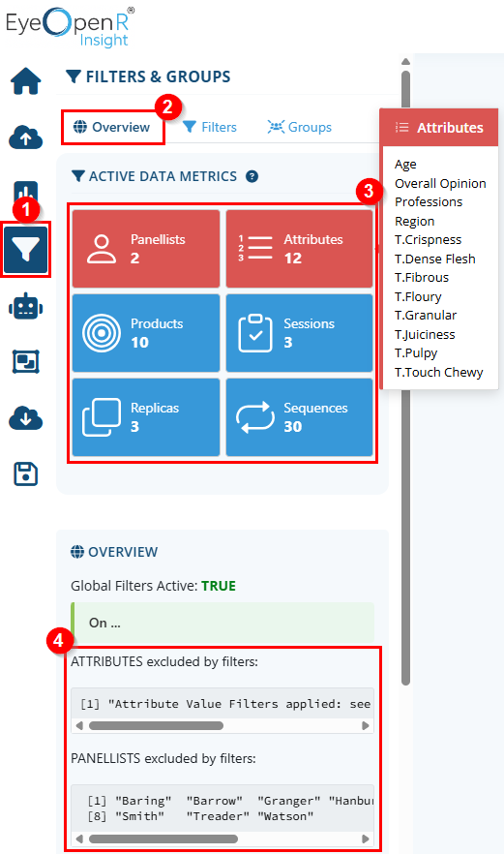Click the horizontal scrollbar thumb under the panellists output
The height and width of the screenshot is (854, 504).
pyautogui.click(x=163, y=839)
